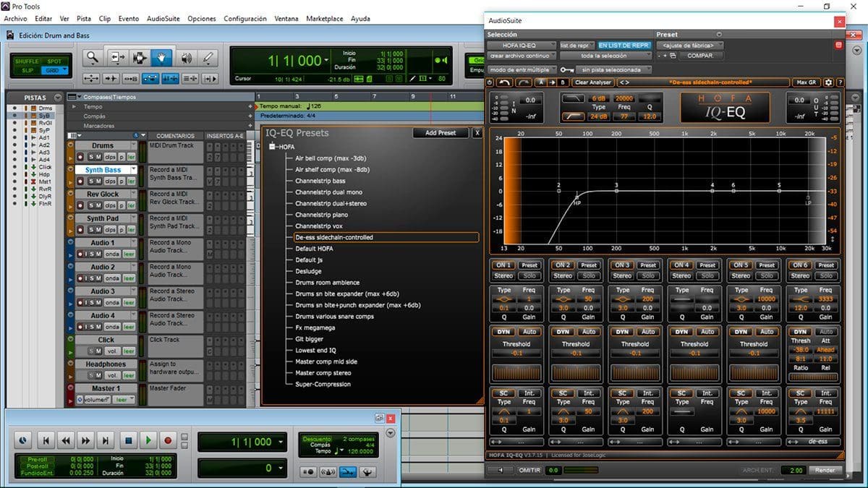Click the Go to End button
This screenshot has width=868, height=488.
106,440
